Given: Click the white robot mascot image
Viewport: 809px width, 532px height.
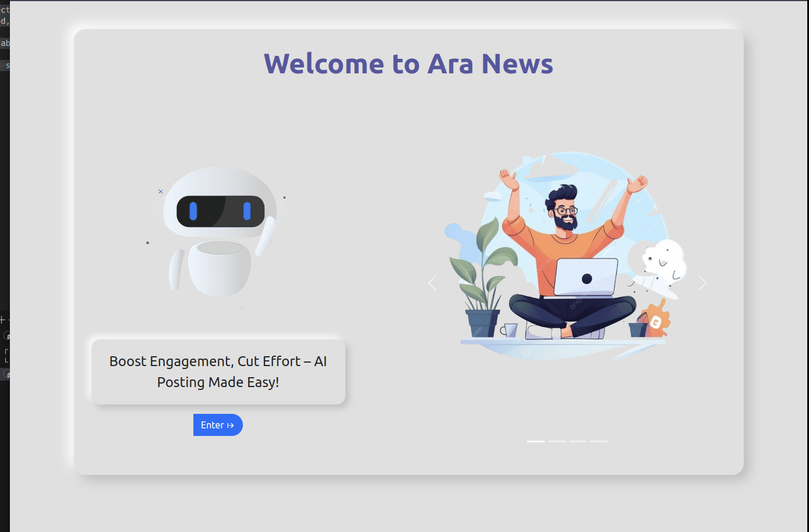Looking at the screenshot, I should click(218, 232).
